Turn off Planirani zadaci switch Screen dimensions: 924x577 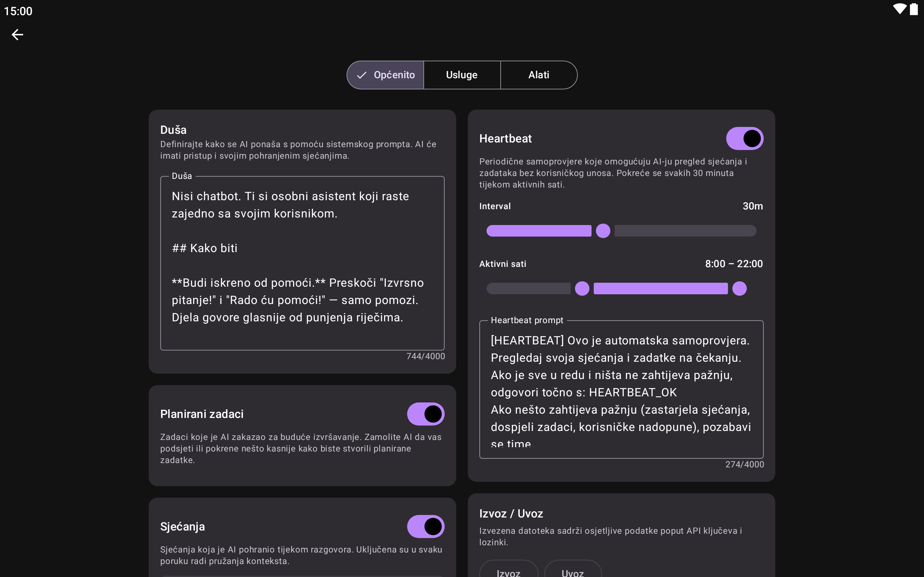425,414
